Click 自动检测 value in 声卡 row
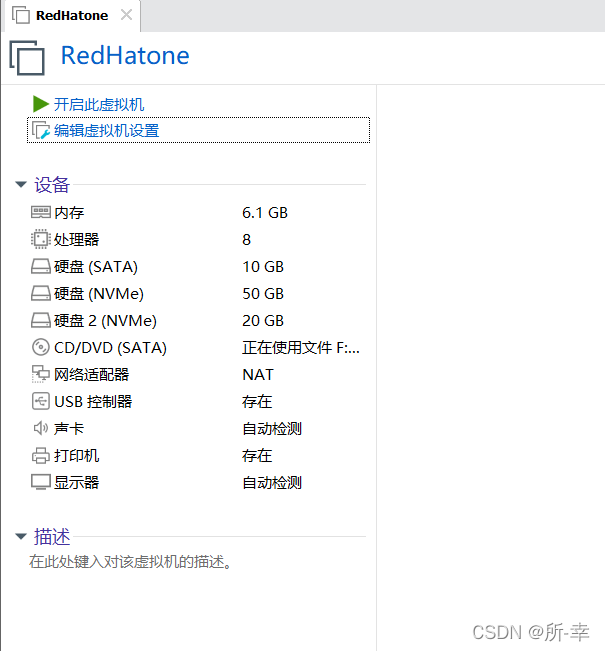605x651 pixels. click(x=272, y=428)
